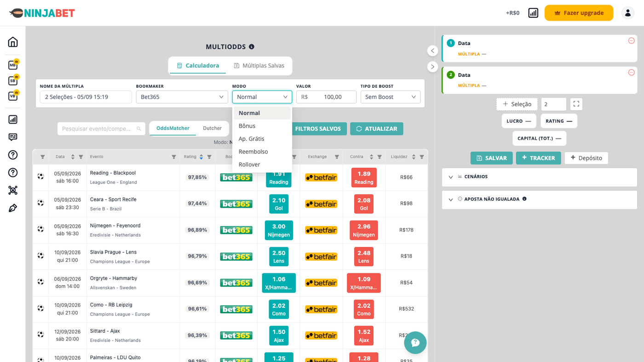Click the 96,61% rating for Como - RB Leipzig

(x=197, y=309)
